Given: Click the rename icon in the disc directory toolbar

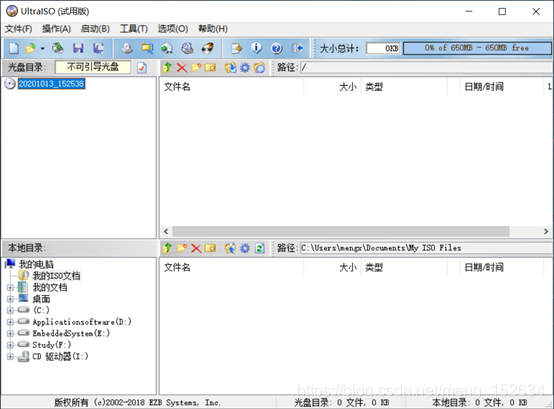Looking at the screenshot, I should pos(210,67).
